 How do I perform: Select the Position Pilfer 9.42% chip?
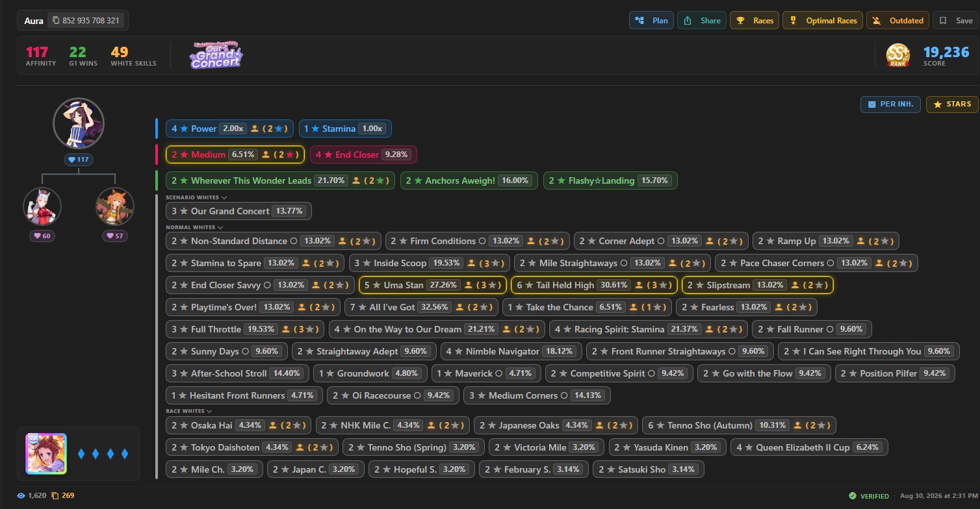pyautogui.click(x=894, y=373)
